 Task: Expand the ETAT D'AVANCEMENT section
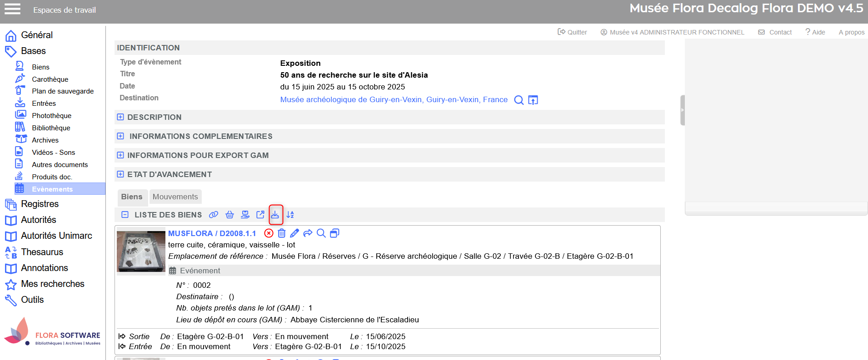[x=120, y=174]
